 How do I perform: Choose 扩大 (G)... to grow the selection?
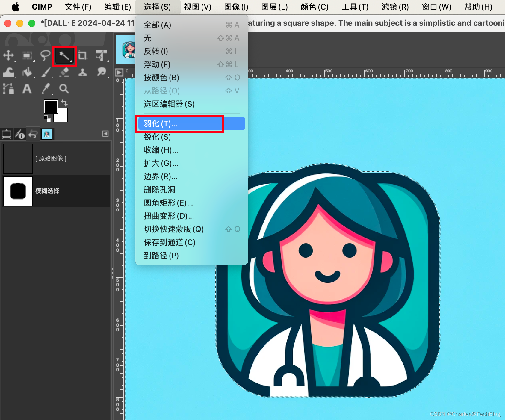[x=191, y=163]
